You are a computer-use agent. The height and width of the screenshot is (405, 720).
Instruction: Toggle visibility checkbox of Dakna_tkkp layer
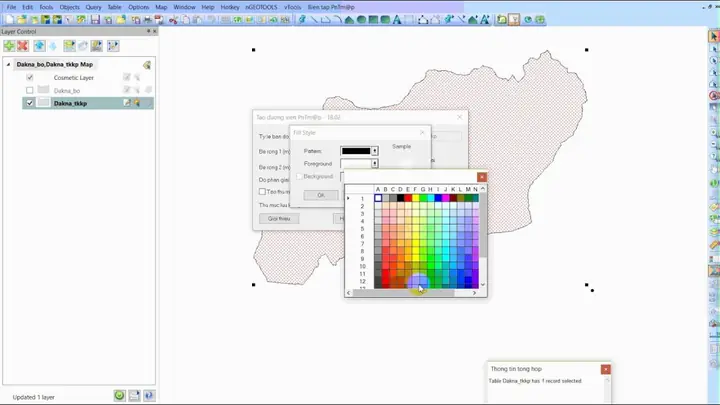(30, 103)
